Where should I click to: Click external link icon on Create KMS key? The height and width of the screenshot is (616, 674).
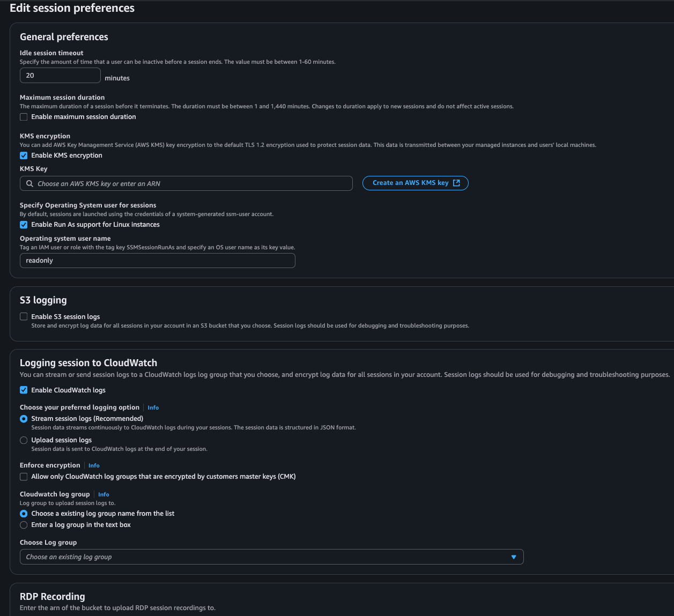pos(456,183)
